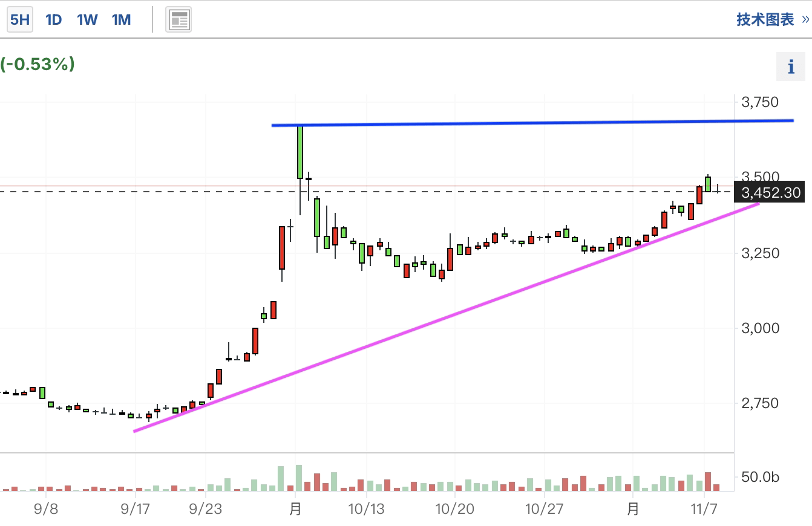Click the 9/23 date label
This screenshot has width=812, height=526.
click(206, 509)
